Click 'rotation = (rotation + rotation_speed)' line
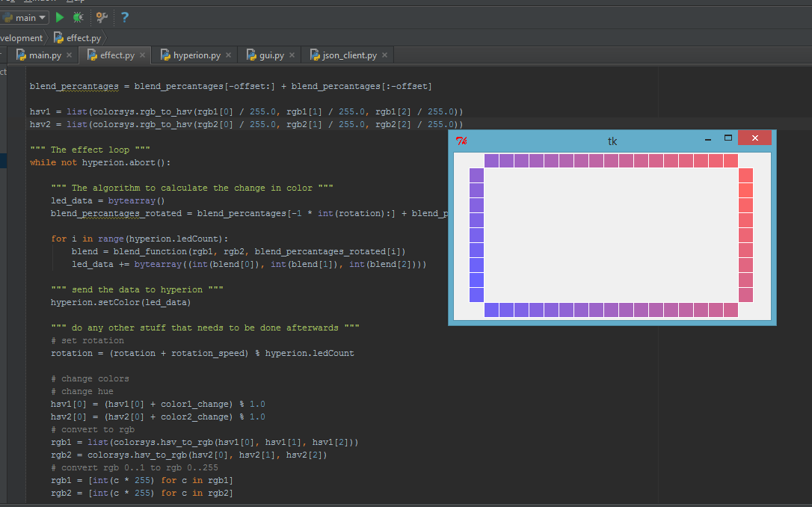812x507 pixels. 203,353
